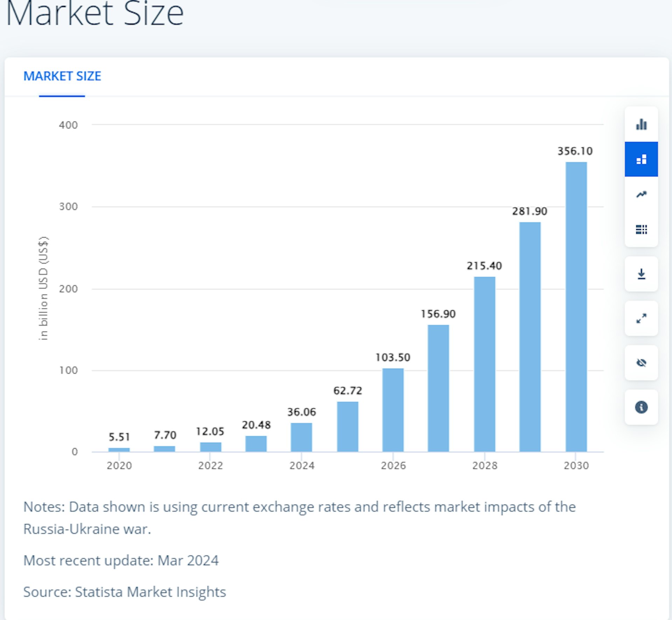This screenshot has width=672, height=620.
Task: Click the 2030 bar labeled 356.10
Action: [x=576, y=307]
